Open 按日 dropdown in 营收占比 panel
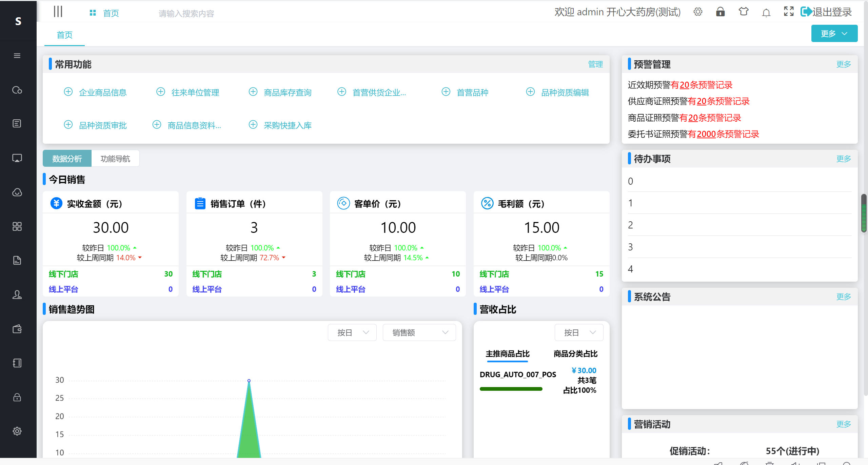Viewport: 868px width, 465px height. tap(579, 332)
